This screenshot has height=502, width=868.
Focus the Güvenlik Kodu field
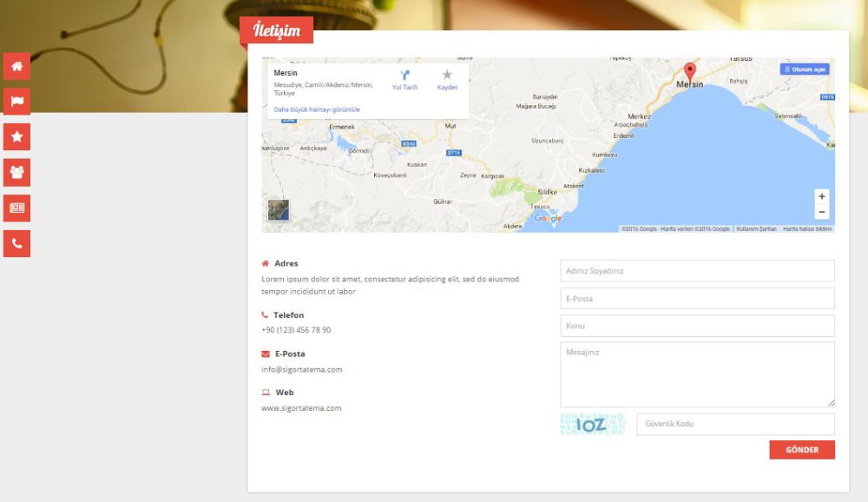pyautogui.click(x=736, y=424)
